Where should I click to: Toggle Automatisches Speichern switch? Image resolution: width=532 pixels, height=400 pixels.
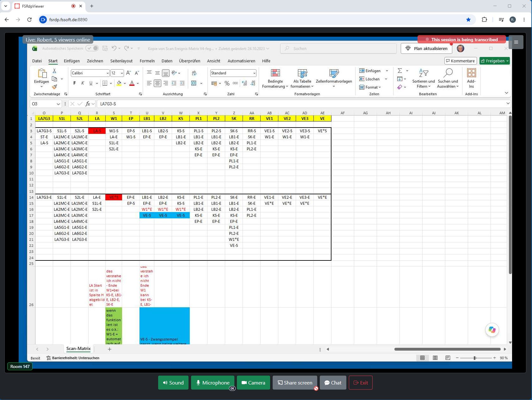pyautogui.click(x=92, y=48)
